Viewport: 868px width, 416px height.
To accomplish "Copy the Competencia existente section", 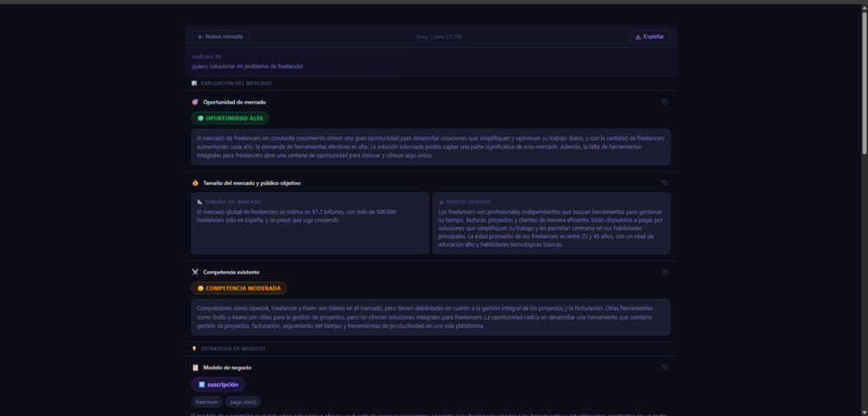I will [x=665, y=272].
